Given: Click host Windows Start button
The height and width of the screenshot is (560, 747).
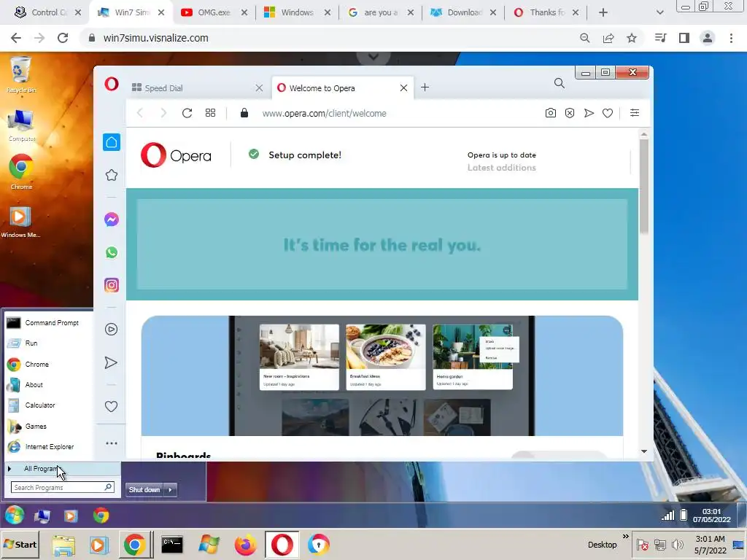Looking at the screenshot, I should pyautogui.click(x=20, y=544).
